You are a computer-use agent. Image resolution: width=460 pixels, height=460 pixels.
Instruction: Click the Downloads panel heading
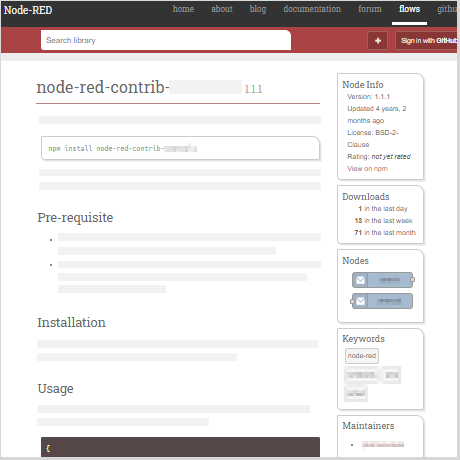pyautogui.click(x=366, y=197)
